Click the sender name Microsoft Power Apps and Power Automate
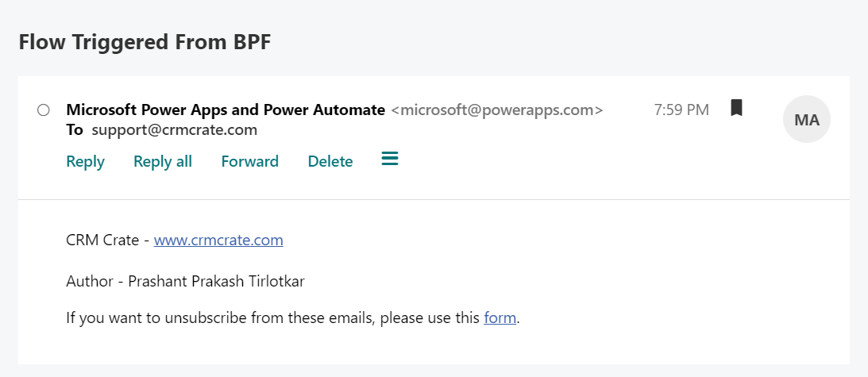Viewport: 868px width, 377px height. click(x=226, y=110)
